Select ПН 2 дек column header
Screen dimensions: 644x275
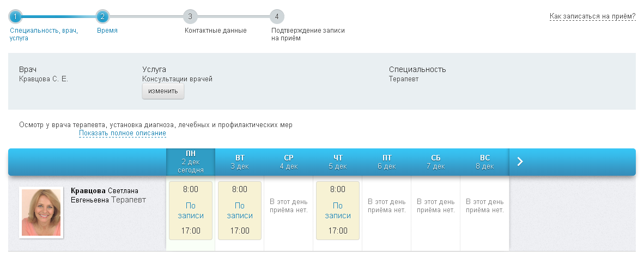point(191,162)
